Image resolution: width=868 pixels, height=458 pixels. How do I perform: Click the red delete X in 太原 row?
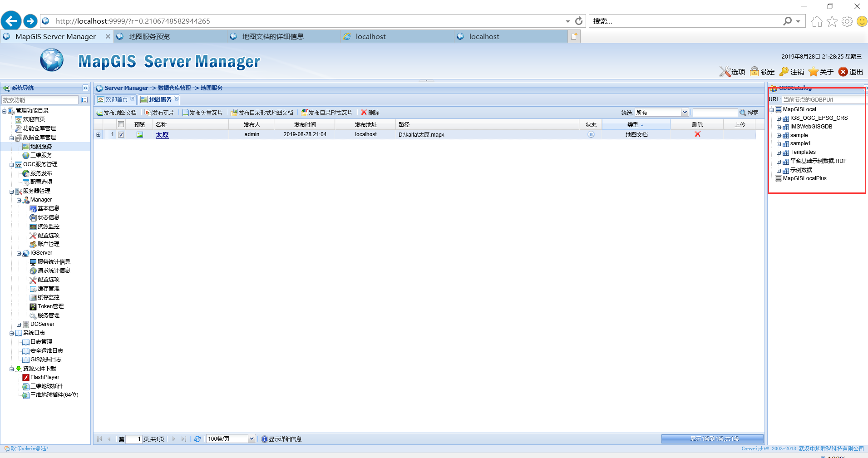(697, 134)
